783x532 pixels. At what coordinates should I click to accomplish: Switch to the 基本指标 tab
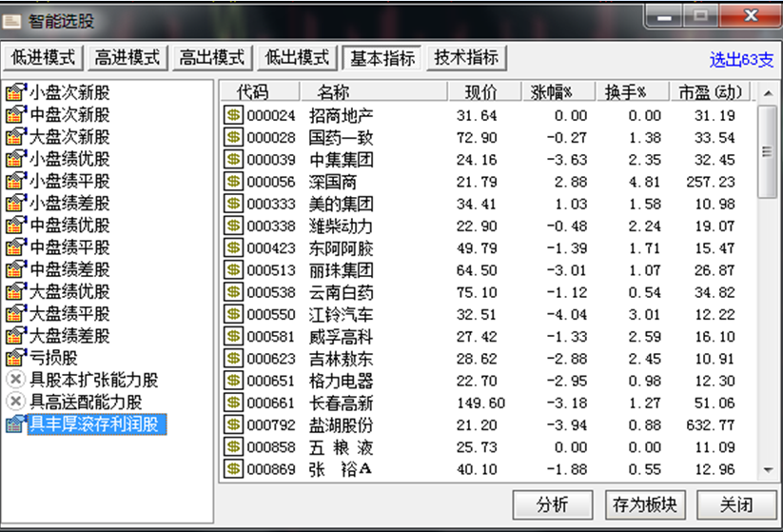click(382, 58)
